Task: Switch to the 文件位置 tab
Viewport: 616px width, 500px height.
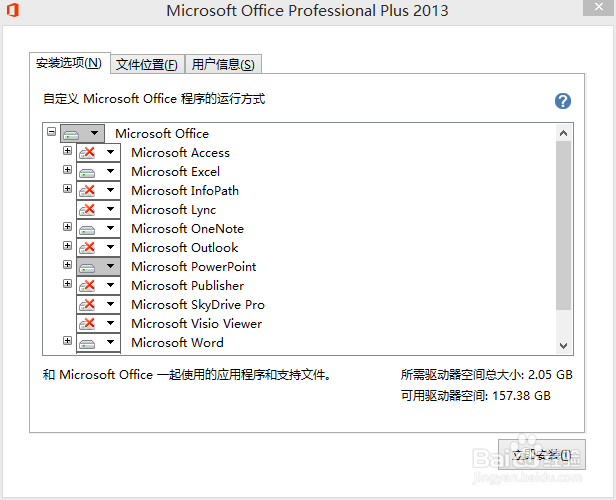Action: [146, 65]
